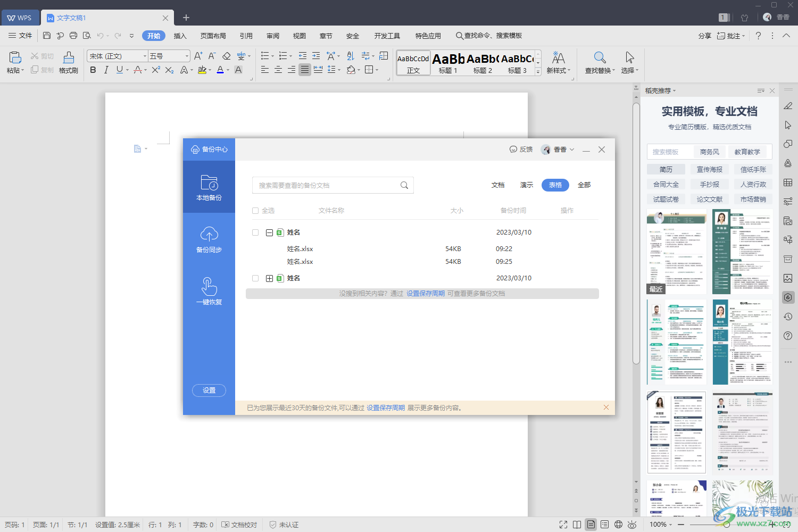798x532 pixels.
Task: Collapse the first 姓名 backup group
Action: (x=269, y=232)
